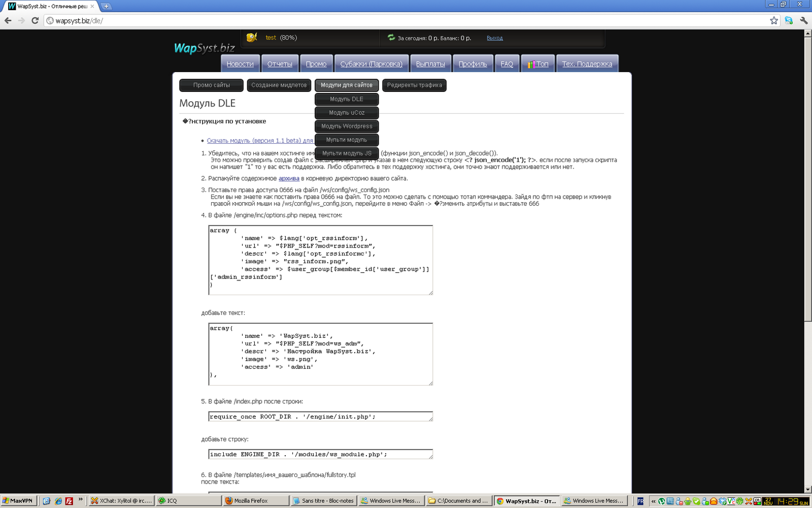Open the Промо navigation tab
Screen dimensions: 812x508
pos(316,63)
